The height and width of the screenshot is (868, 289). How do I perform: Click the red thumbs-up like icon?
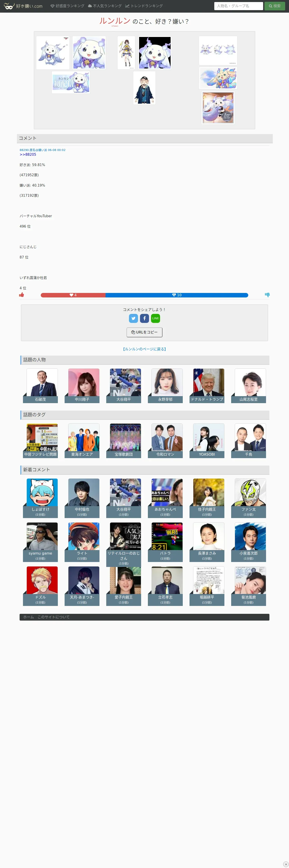click(x=22, y=295)
